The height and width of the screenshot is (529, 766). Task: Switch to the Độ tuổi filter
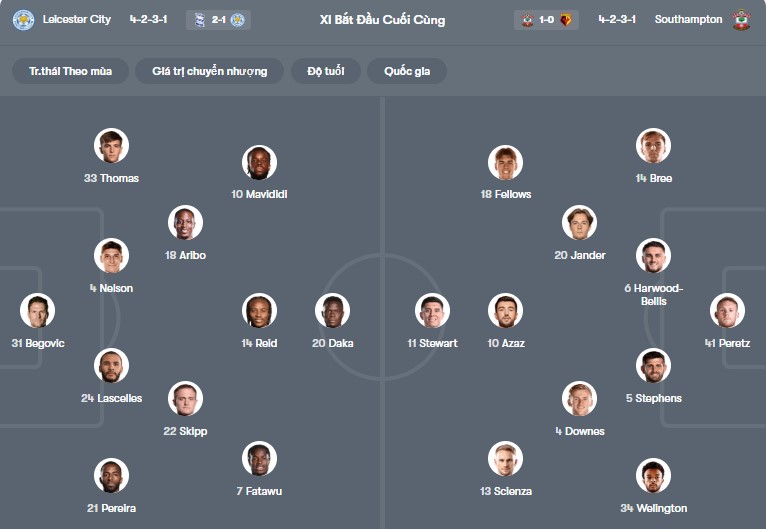[325, 71]
